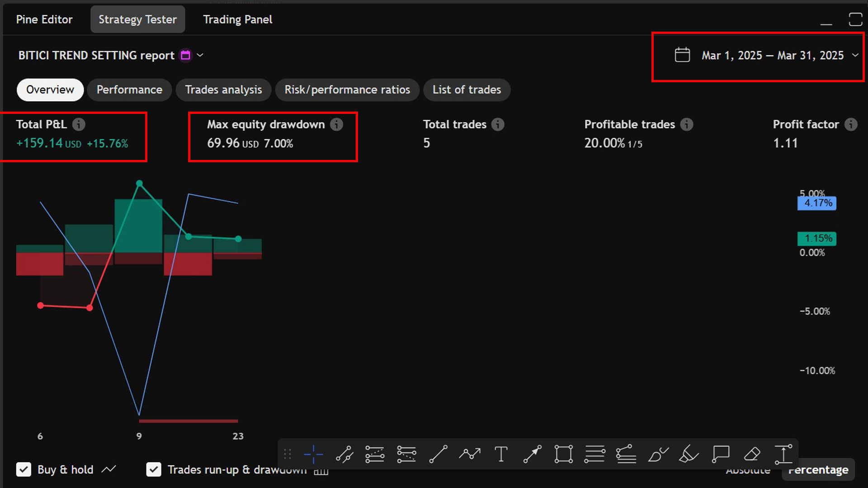Open the drawing toolbar drag handle

[x=288, y=454]
